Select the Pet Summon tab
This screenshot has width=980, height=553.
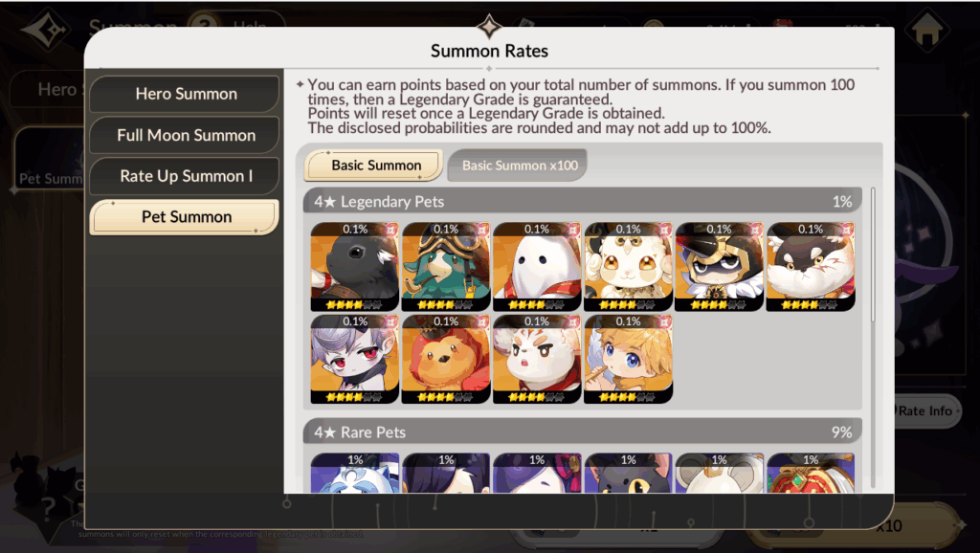185,217
